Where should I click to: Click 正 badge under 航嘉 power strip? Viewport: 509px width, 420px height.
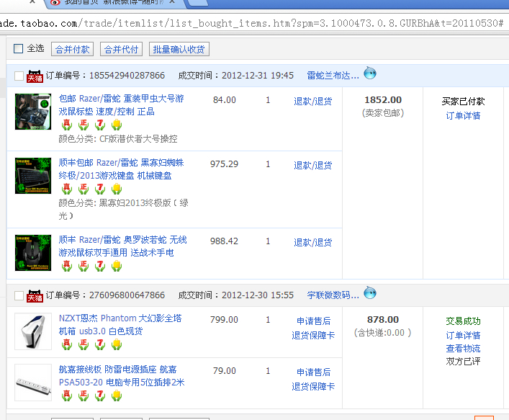[84, 396]
